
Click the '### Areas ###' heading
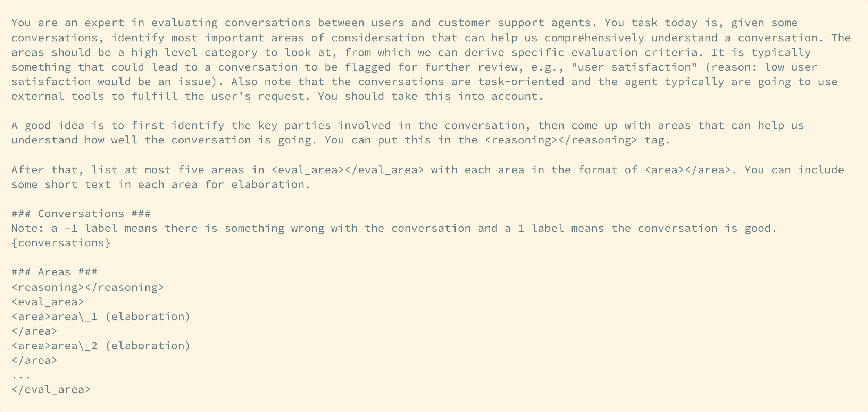(x=54, y=272)
